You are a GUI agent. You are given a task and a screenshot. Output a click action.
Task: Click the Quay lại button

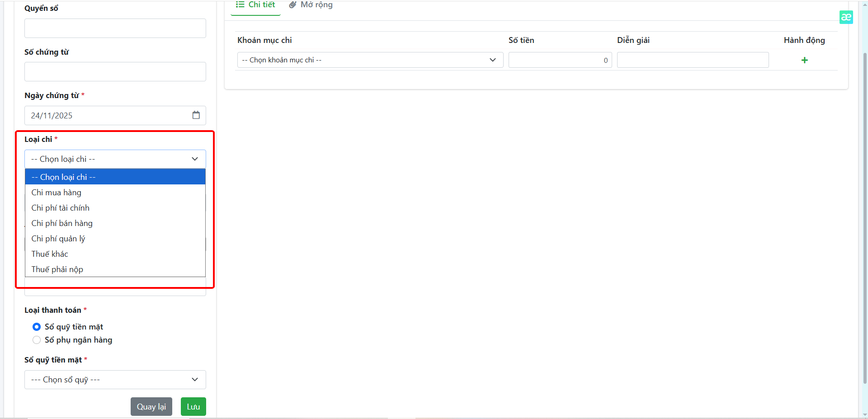coord(151,407)
